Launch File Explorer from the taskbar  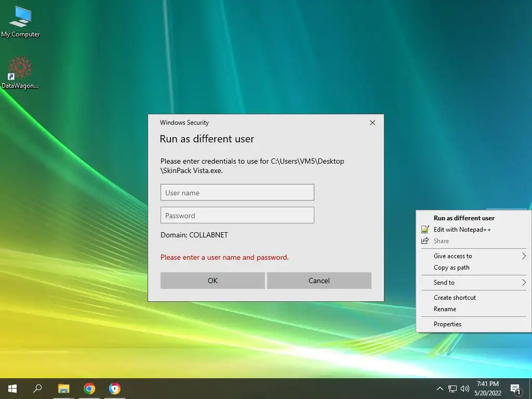point(63,389)
